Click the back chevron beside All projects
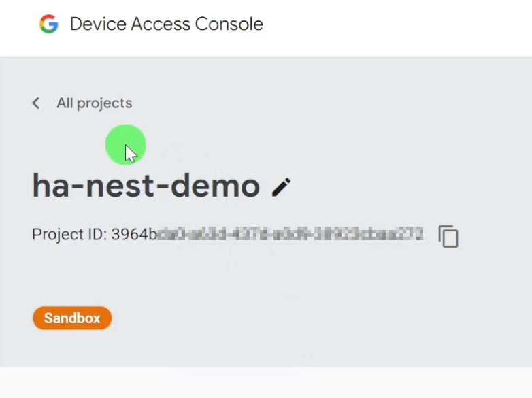 tap(36, 103)
